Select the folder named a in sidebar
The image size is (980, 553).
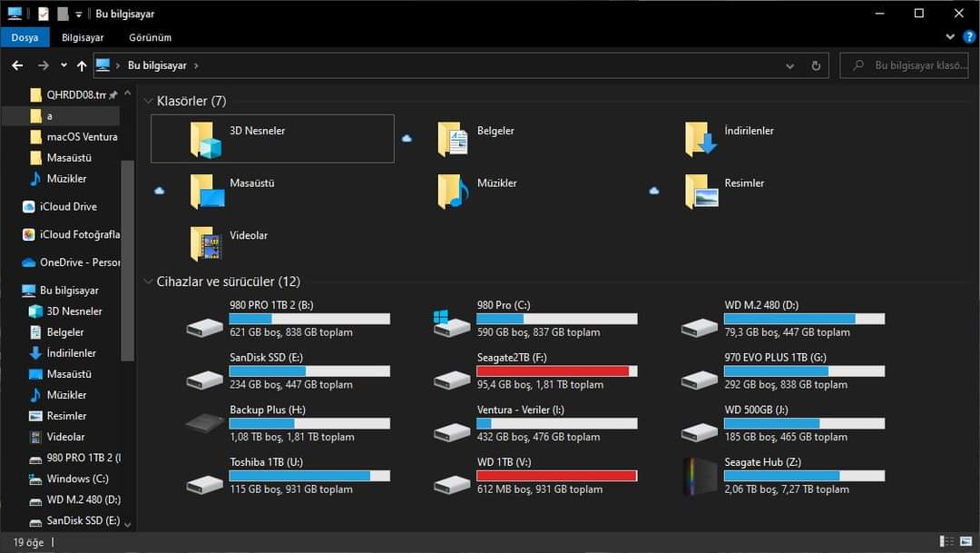[61, 115]
